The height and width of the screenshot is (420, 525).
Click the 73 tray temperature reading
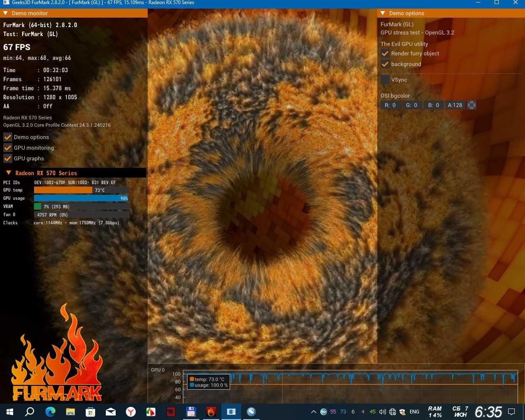click(x=343, y=412)
